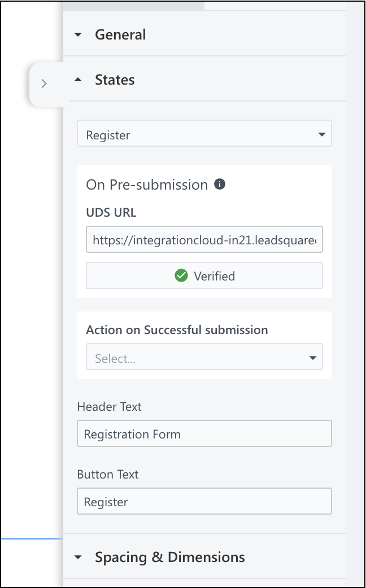Click the green Verified checkmark icon

click(181, 275)
